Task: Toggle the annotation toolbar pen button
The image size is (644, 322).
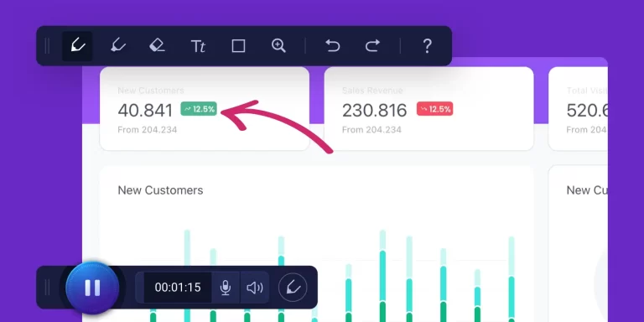Action: 293,288
